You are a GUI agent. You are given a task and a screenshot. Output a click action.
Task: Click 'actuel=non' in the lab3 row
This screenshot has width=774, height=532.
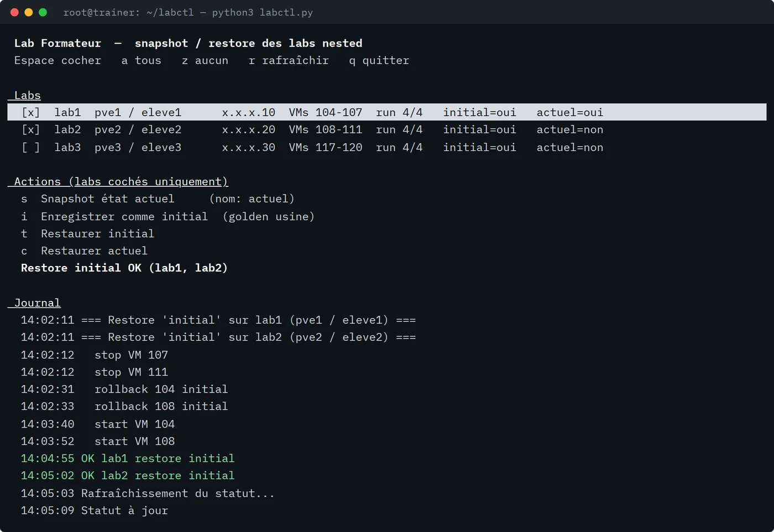[570, 147]
